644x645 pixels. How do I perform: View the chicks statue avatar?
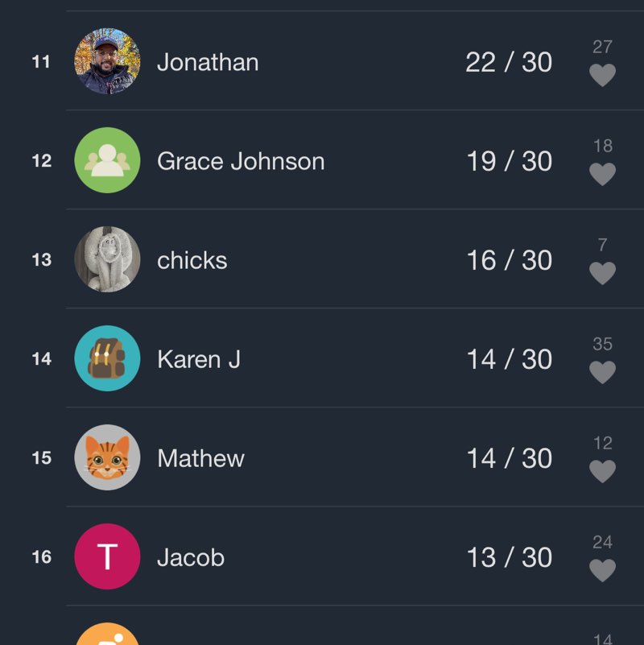107,260
